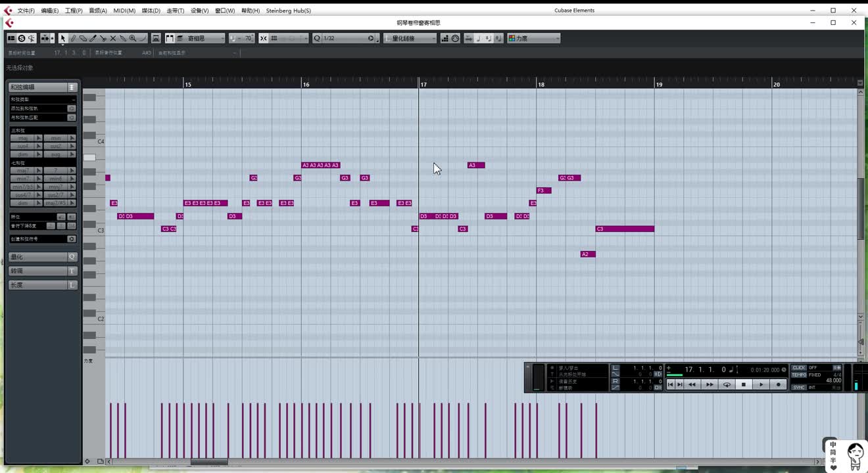Click Play in the transport panel
This screenshot has width=868, height=473.
761,384
